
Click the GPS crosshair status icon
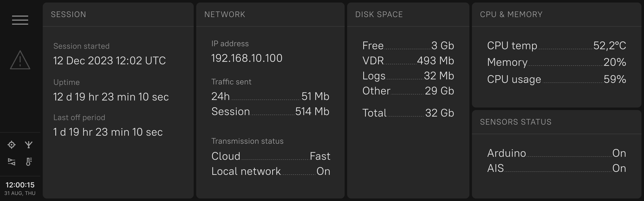tap(12, 145)
